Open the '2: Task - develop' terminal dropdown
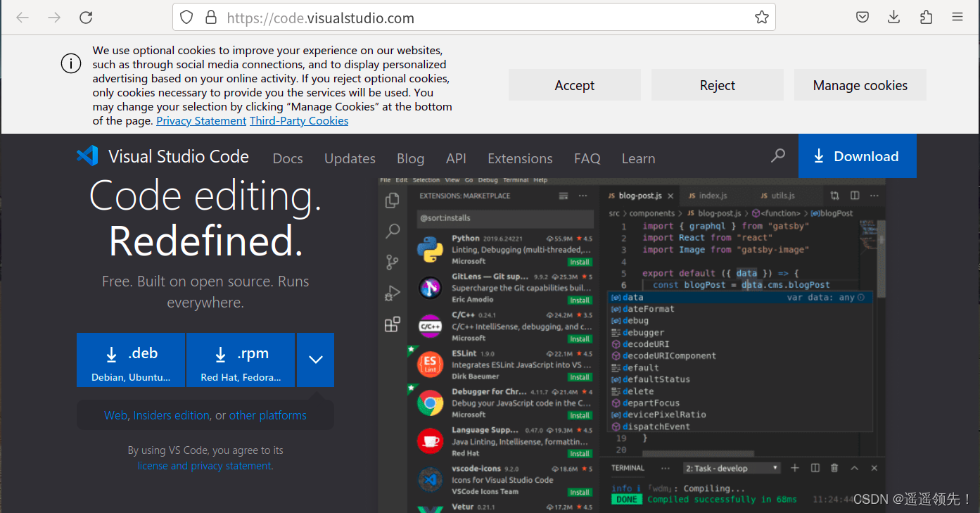The image size is (980, 513). [732, 468]
